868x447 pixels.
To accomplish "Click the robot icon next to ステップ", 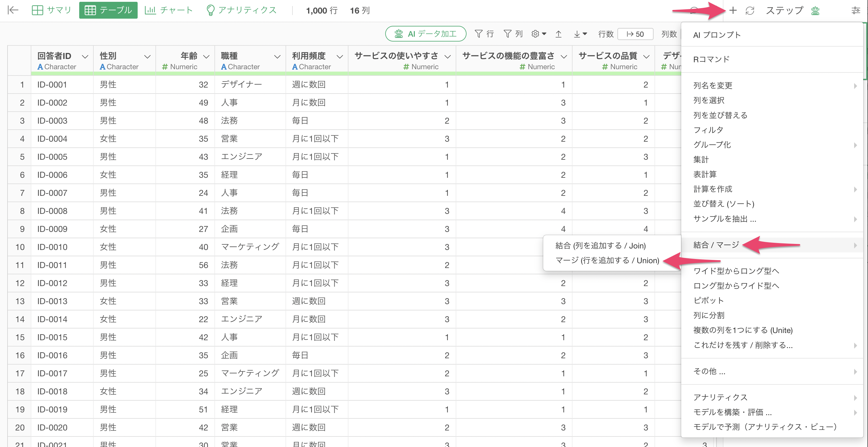I will pyautogui.click(x=815, y=11).
